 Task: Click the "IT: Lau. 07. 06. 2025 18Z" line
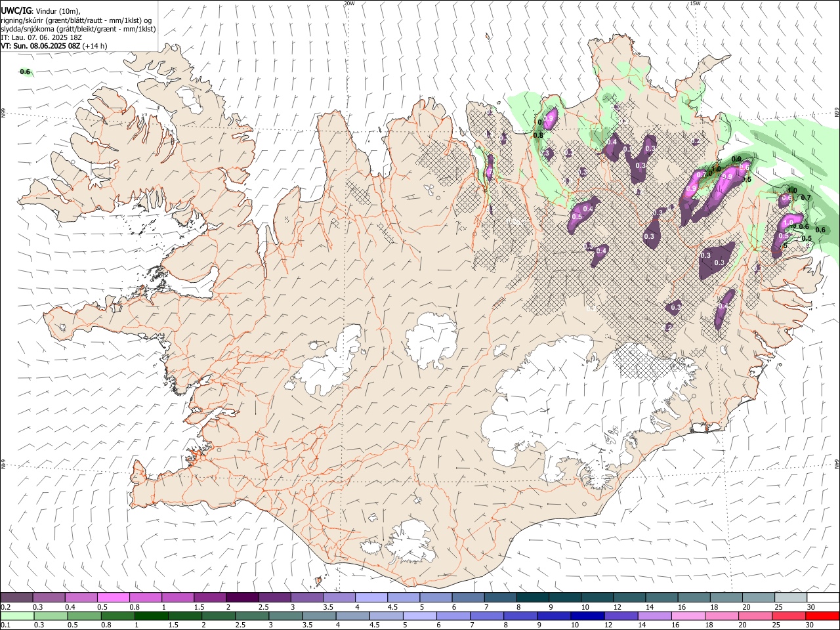(41, 37)
